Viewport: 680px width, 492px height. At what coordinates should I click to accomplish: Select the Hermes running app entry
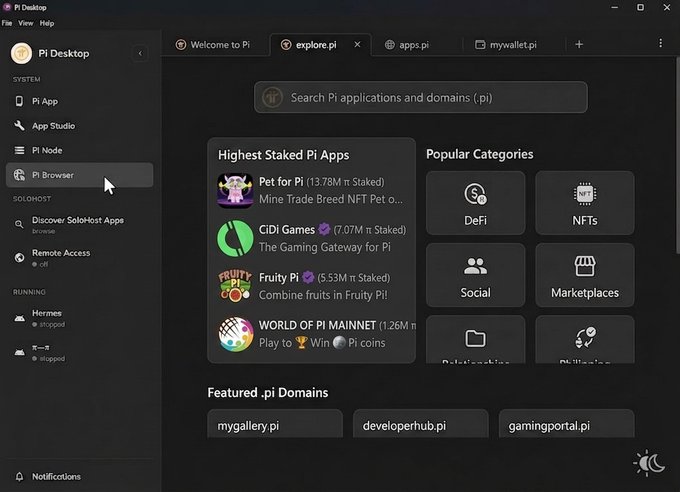click(x=79, y=318)
